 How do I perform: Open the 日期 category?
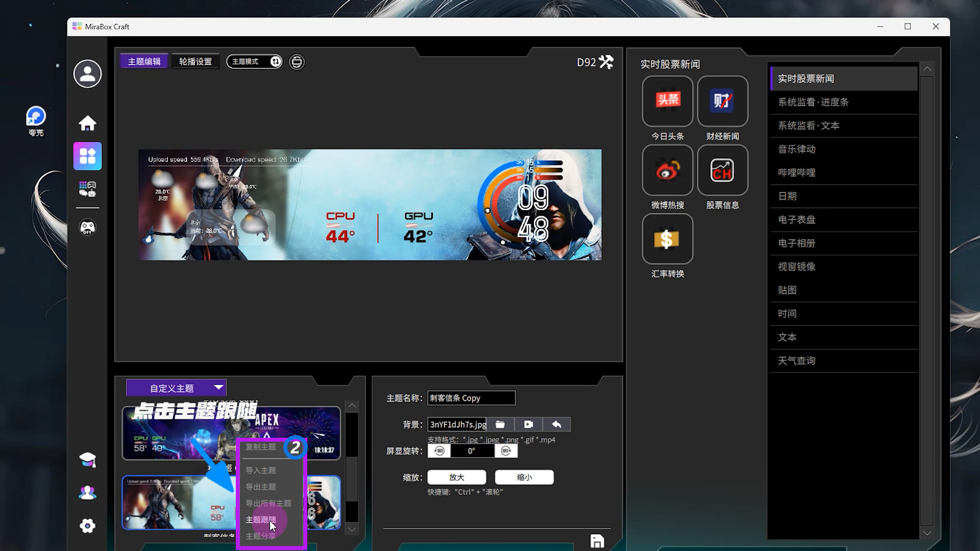click(x=844, y=196)
